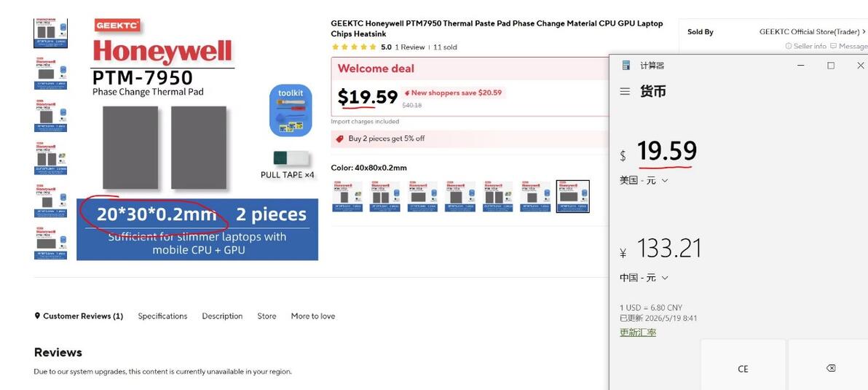The image size is (868, 390).
Task: Click the backspace key in calculator
Action: point(830,368)
